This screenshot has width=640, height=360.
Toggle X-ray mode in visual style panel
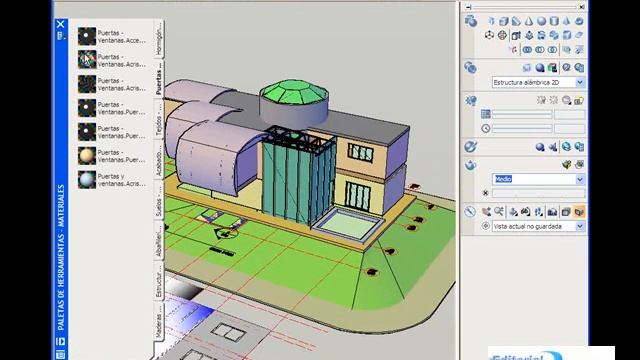point(527,67)
